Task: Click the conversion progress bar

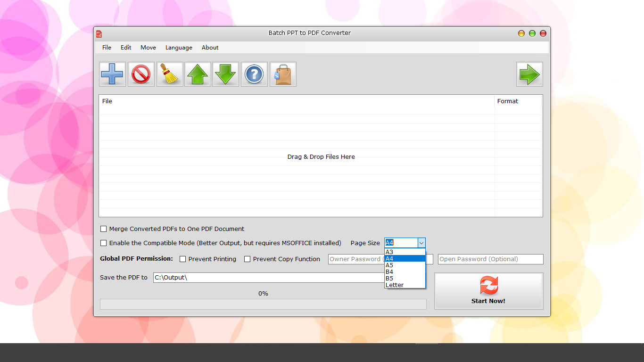Action: click(263, 304)
